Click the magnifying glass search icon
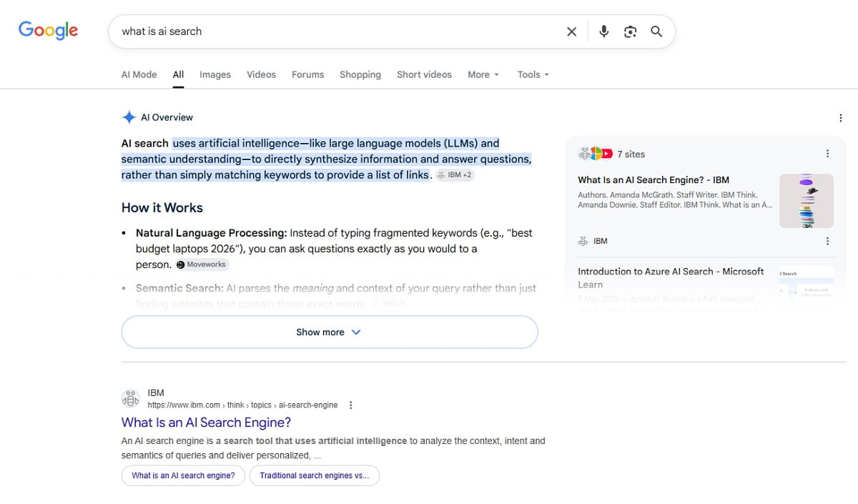This screenshot has width=858, height=504. pyautogui.click(x=656, y=31)
